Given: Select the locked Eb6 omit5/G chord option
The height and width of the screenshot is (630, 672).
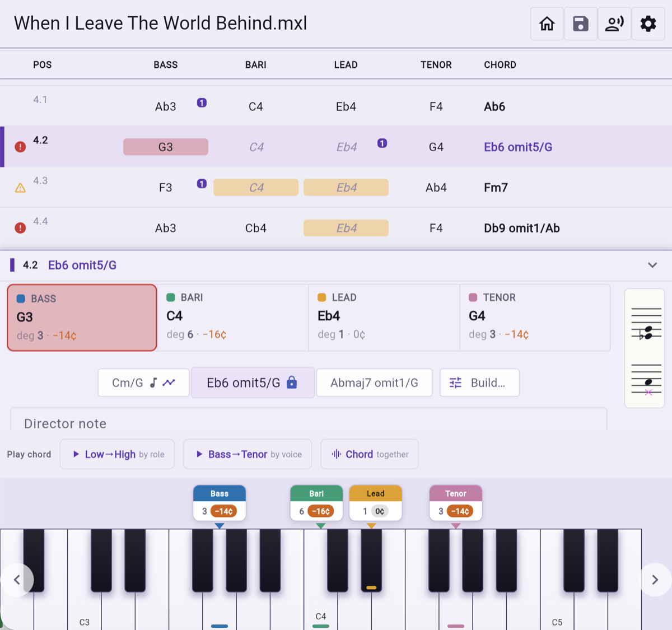Looking at the screenshot, I should pyautogui.click(x=253, y=382).
